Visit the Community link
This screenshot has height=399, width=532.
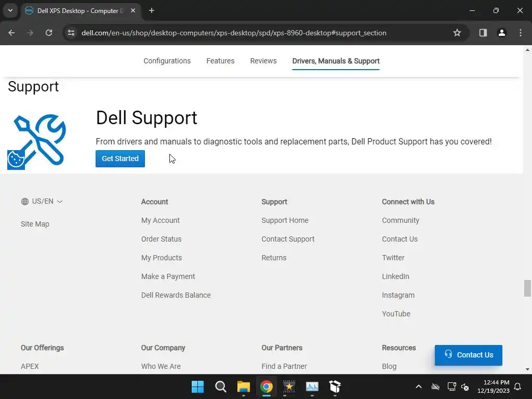tap(401, 220)
